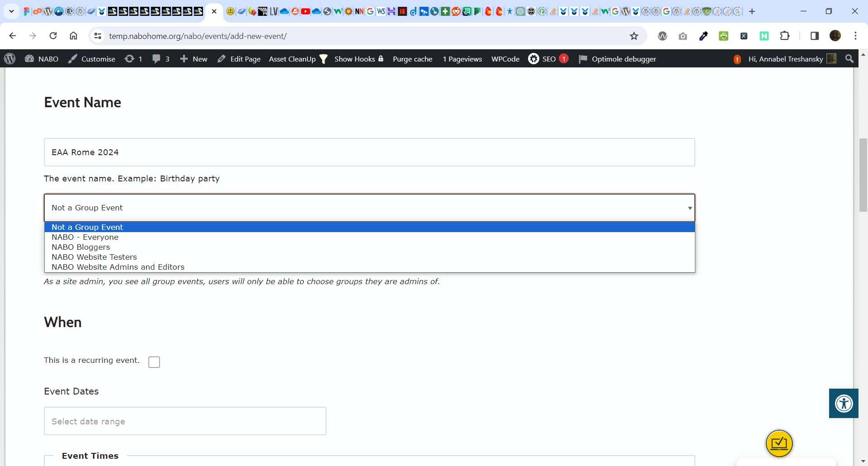Open the accessibility tools widget icon
This screenshot has height=466, width=868.
click(x=844, y=403)
